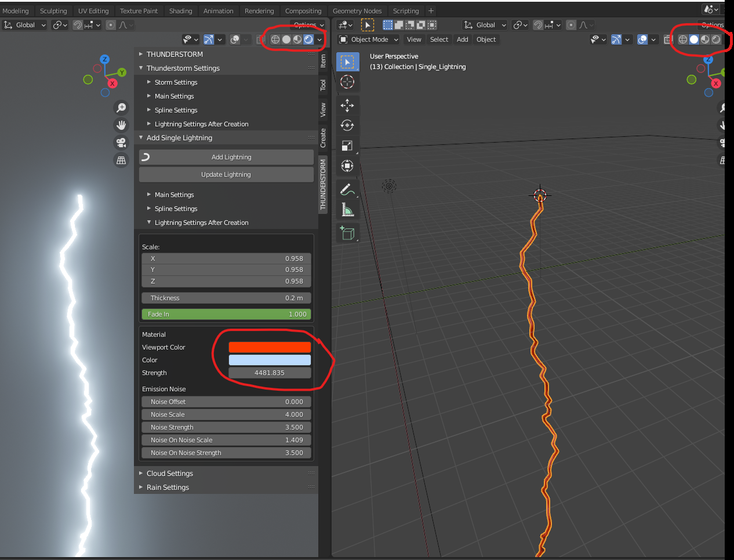
Task: Expand the Storm Settings section
Action: pos(176,82)
